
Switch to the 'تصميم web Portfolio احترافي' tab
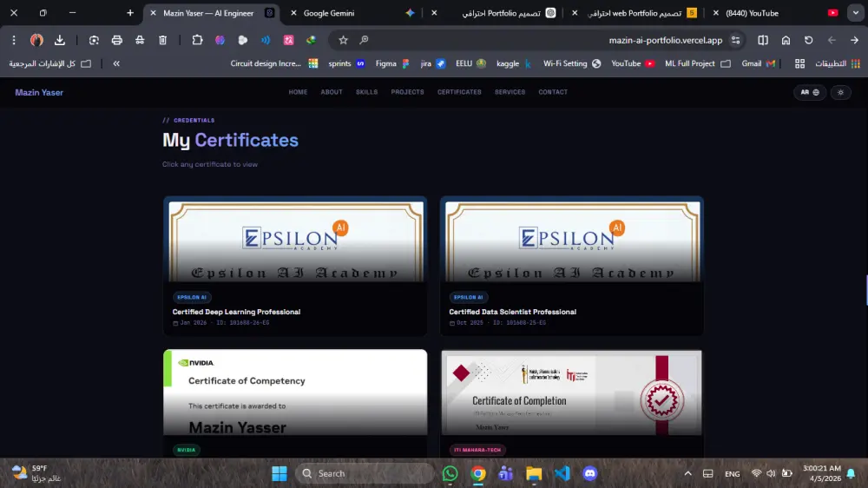(634, 13)
